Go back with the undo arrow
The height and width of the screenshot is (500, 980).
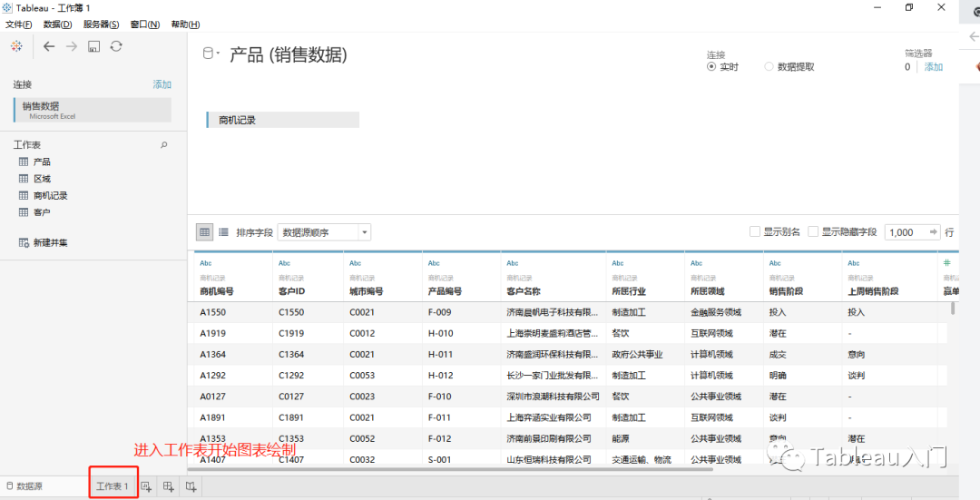pyautogui.click(x=49, y=46)
